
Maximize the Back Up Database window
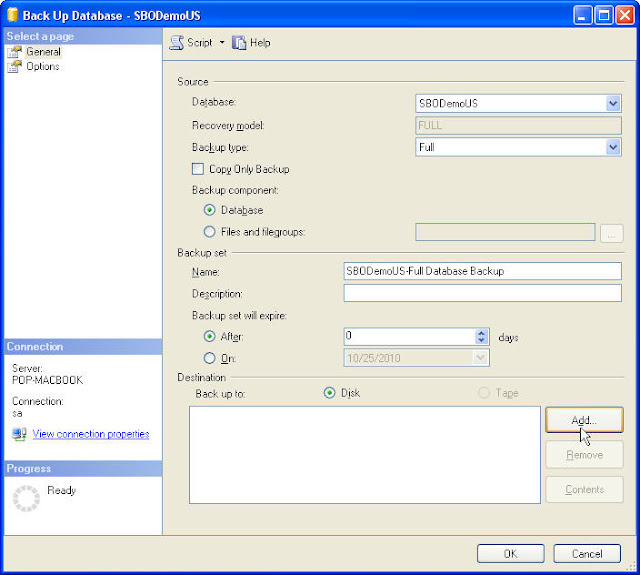(603, 16)
